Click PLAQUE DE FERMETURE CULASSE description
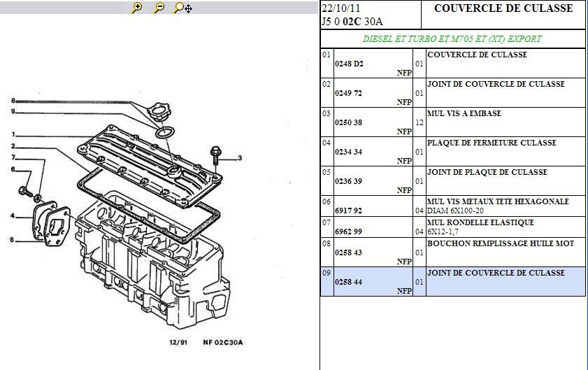The width and height of the screenshot is (588, 370). coord(491,143)
